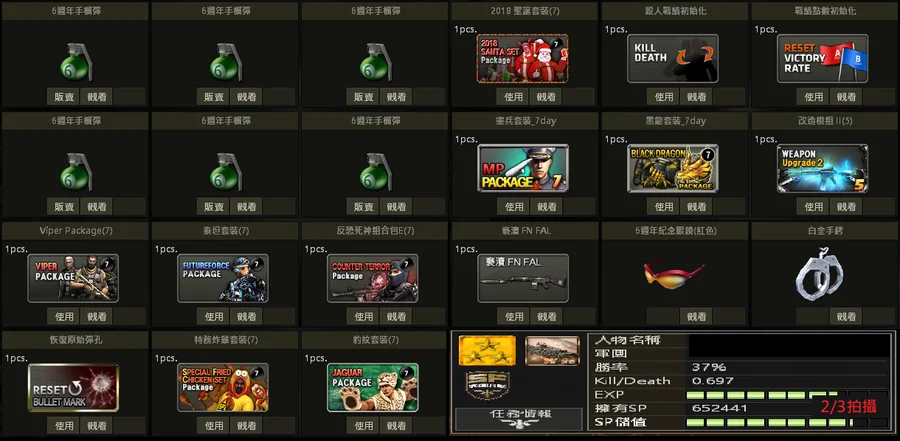Select the Kill Death reset item icon
The height and width of the screenshot is (441, 900).
point(673,59)
